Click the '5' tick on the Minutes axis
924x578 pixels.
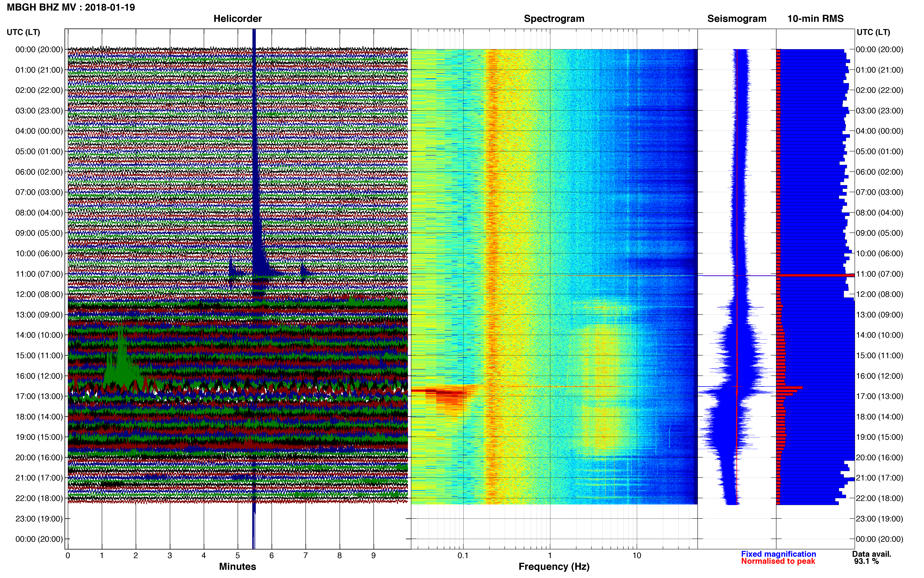[x=238, y=556]
